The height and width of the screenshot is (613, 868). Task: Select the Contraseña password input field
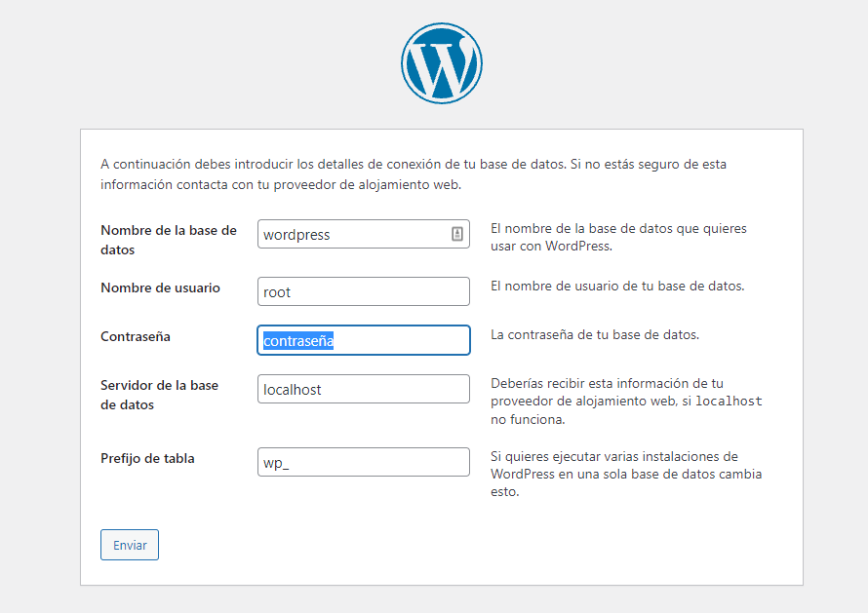363,340
